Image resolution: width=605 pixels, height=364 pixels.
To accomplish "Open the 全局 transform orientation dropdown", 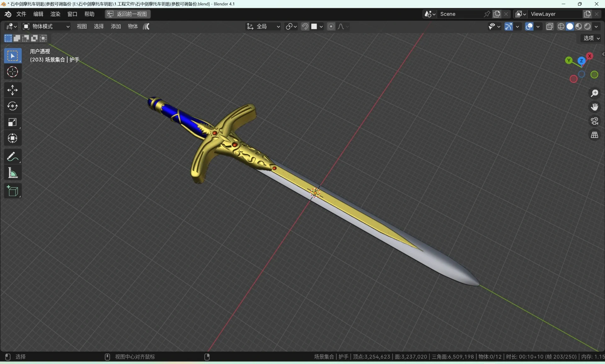I will (263, 26).
